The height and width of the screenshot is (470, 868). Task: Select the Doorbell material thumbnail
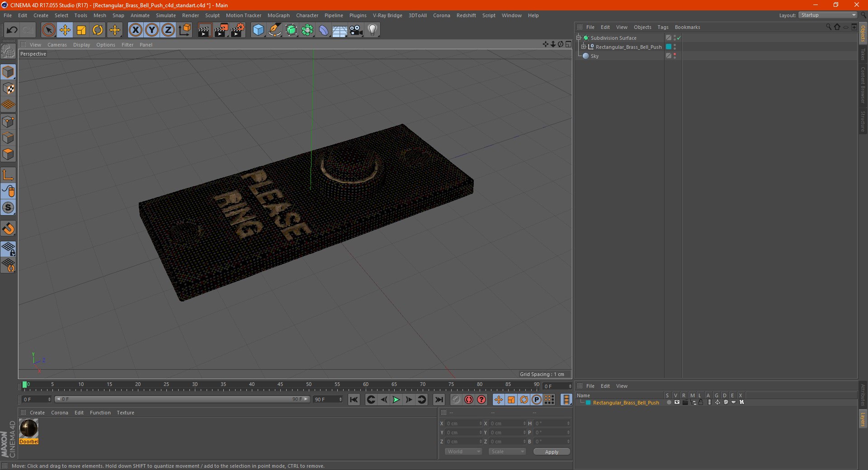tap(28, 428)
